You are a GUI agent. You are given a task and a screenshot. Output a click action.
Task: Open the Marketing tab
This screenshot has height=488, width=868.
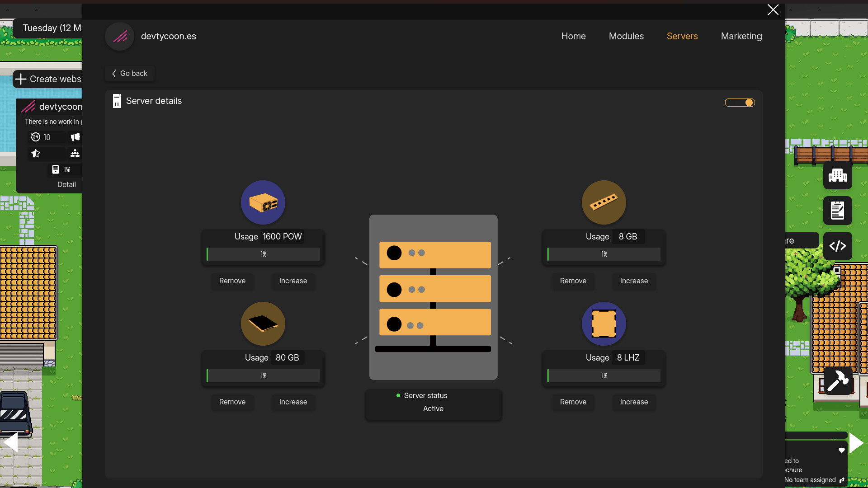(x=741, y=36)
